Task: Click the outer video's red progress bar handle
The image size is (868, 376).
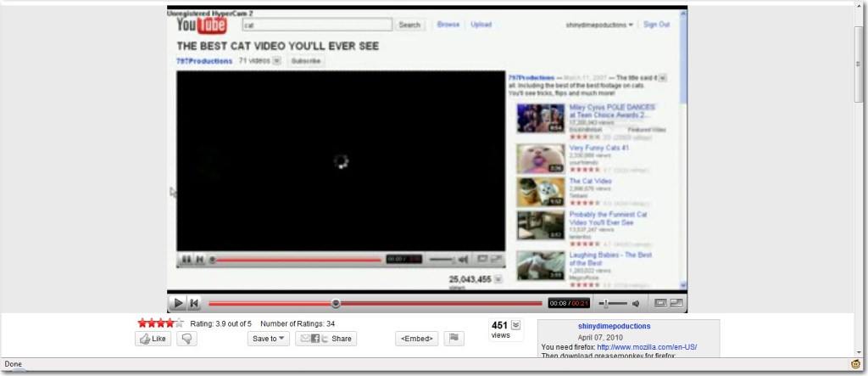Action: (337, 303)
